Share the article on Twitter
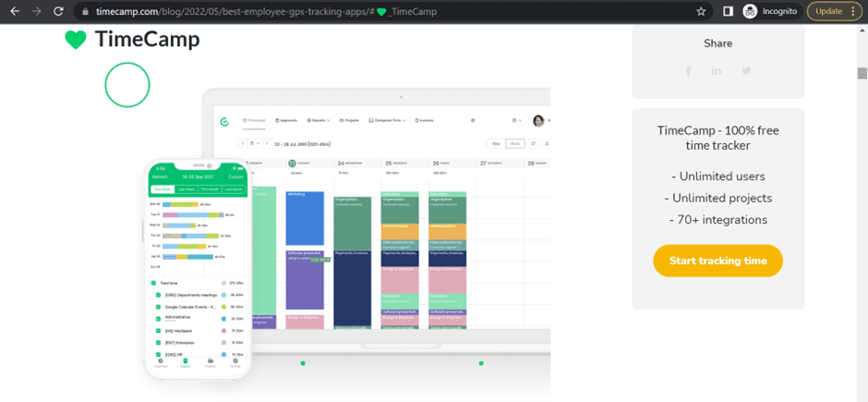 click(746, 71)
